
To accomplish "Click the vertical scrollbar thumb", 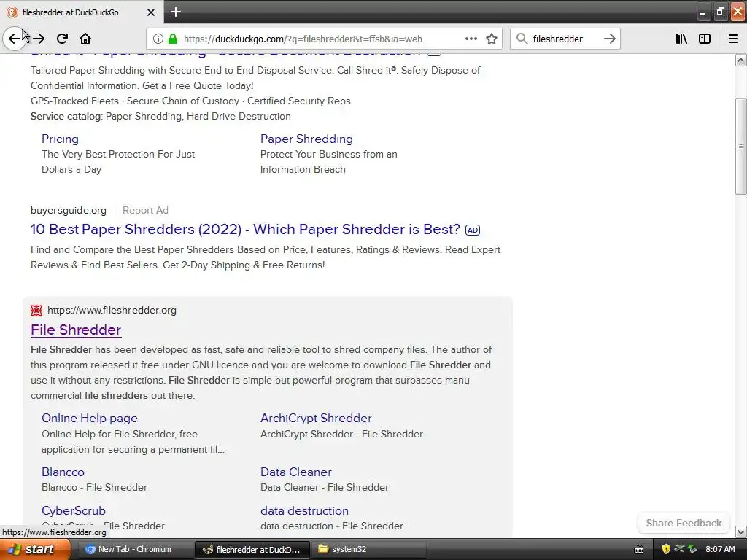I will click(x=741, y=146).
